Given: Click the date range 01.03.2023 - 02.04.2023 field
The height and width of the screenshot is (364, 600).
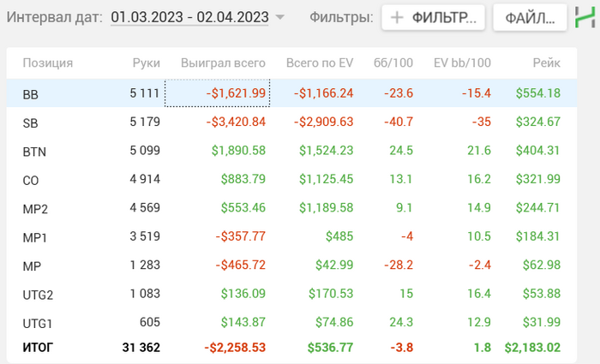Looking at the screenshot, I should (189, 17).
